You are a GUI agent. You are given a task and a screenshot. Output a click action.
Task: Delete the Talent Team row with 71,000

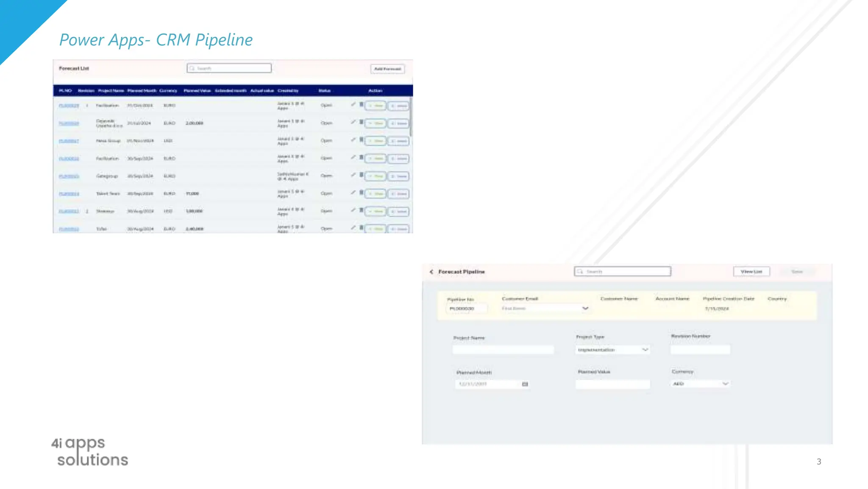point(361,193)
